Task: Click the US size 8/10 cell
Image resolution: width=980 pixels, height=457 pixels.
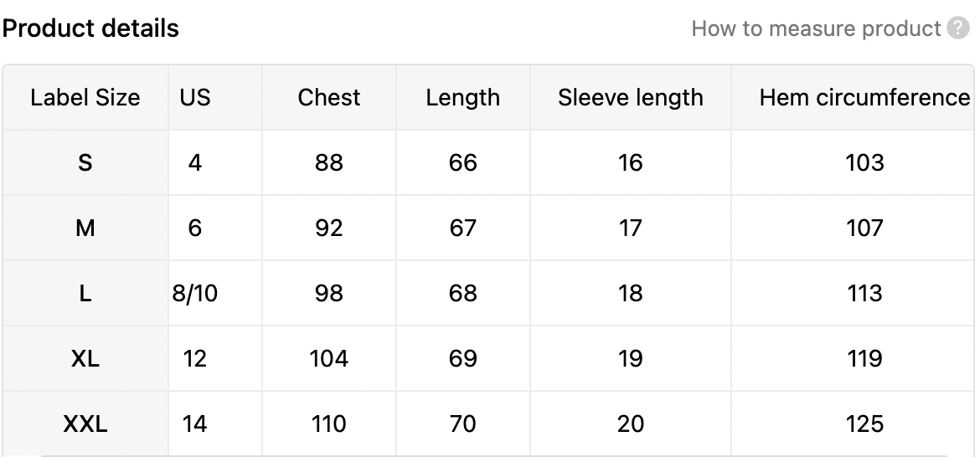Action: point(194,293)
